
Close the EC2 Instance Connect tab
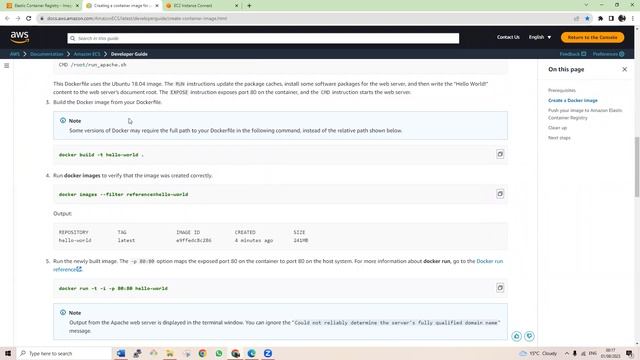[237, 6]
